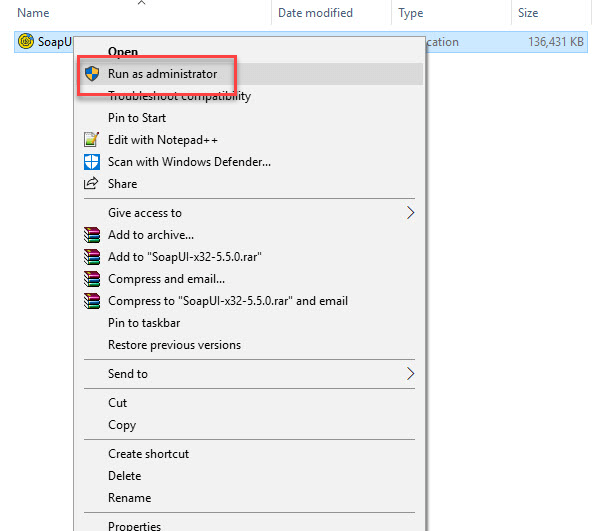The height and width of the screenshot is (531, 601).
Task: Click the Windows Defender shield icon
Action: (x=92, y=162)
